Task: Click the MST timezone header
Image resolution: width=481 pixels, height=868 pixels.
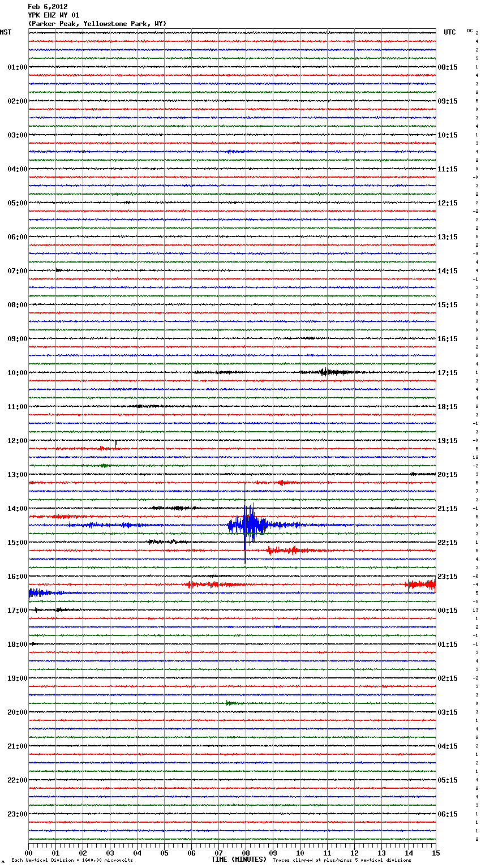Action: tap(6, 32)
